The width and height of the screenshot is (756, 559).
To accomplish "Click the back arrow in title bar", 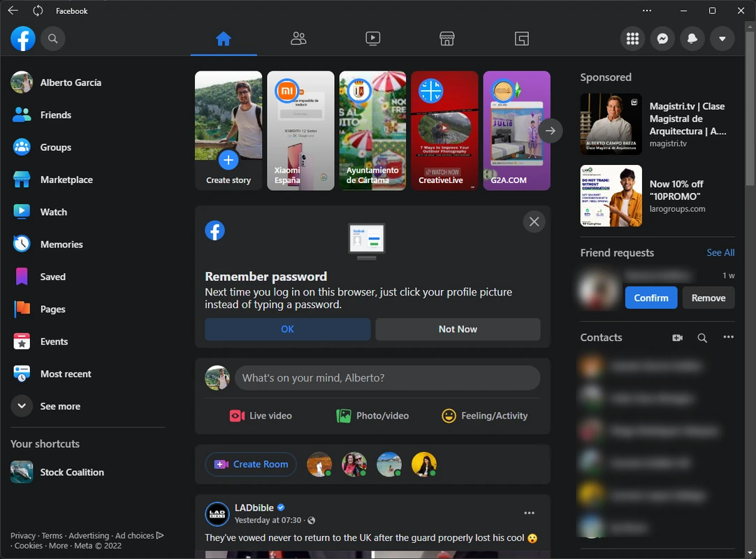I will [x=13, y=10].
